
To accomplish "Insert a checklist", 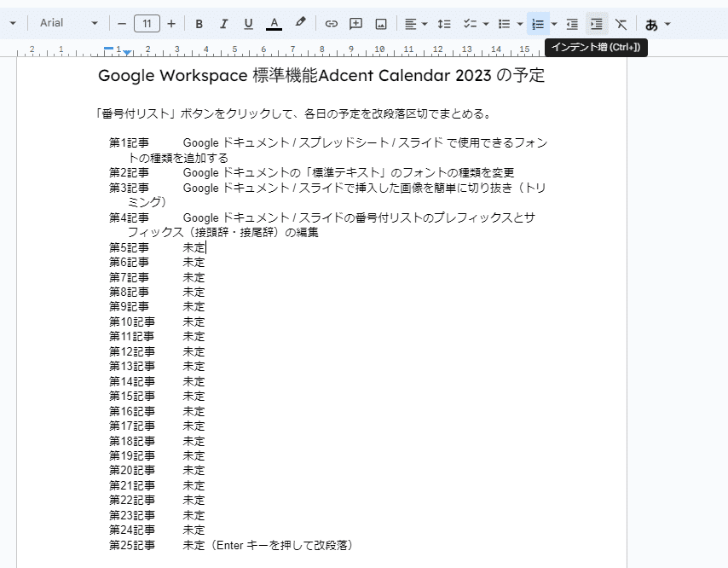I will pos(470,24).
